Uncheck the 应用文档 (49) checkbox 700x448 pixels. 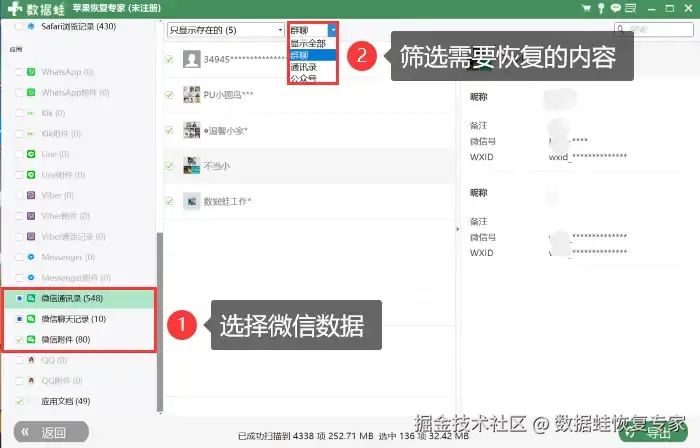(x=19, y=401)
